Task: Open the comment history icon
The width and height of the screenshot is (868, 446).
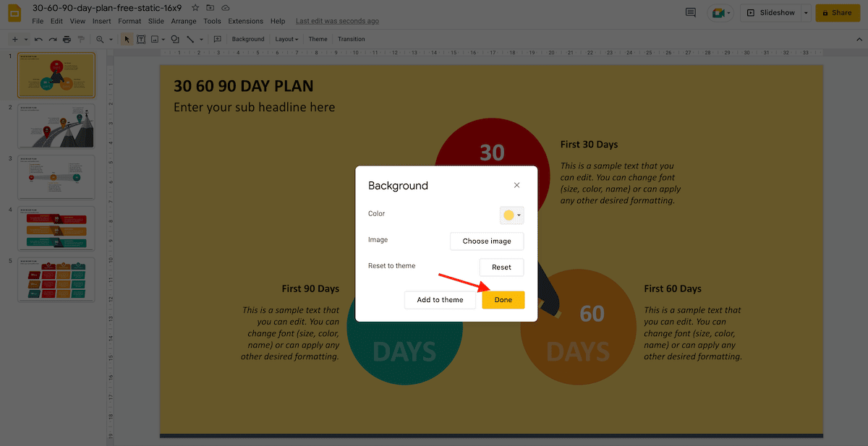Action: (x=691, y=12)
